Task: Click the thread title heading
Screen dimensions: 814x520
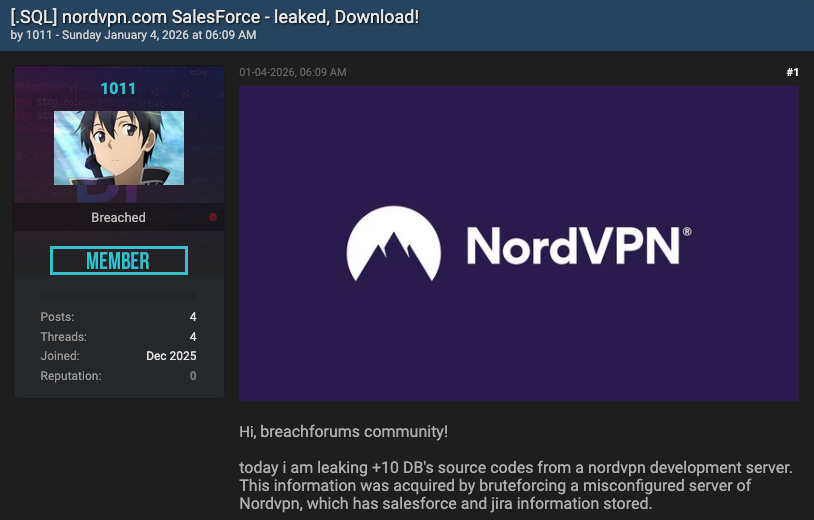Action: click(215, 16)
